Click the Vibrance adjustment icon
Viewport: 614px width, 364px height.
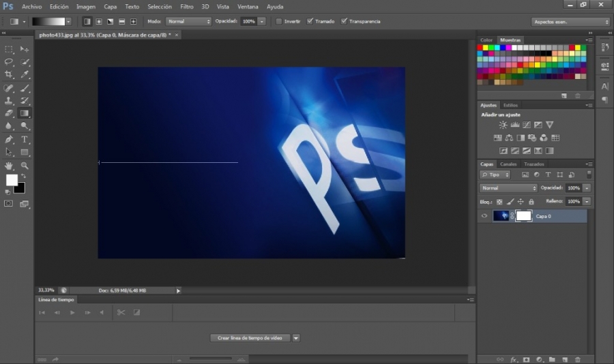pos(549,125)
